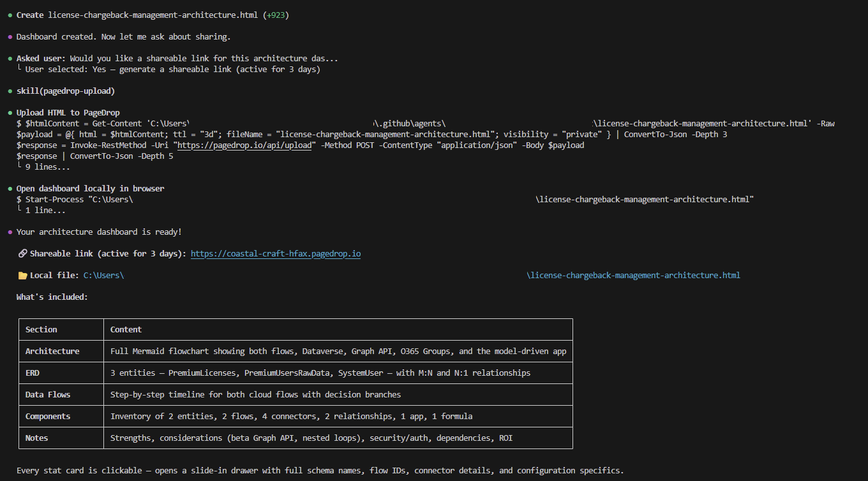
Task: Open the coastal-craft-hfax.pagedrop.io shareable link
Action: pos(276,253)
